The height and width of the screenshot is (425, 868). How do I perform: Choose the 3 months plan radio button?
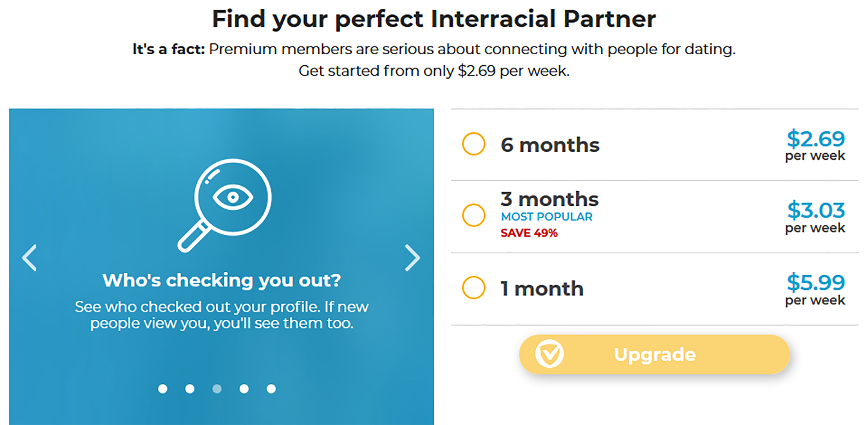click(473, 215)
